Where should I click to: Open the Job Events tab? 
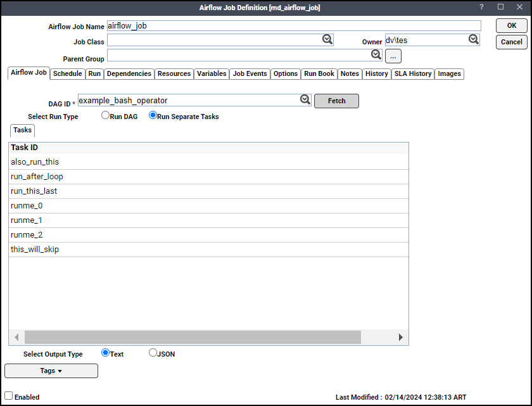[250, 74]
